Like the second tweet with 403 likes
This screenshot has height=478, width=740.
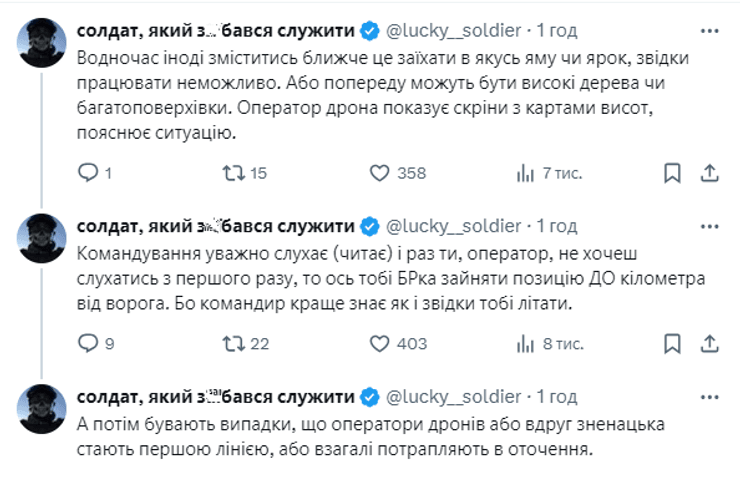coord(382,344)
